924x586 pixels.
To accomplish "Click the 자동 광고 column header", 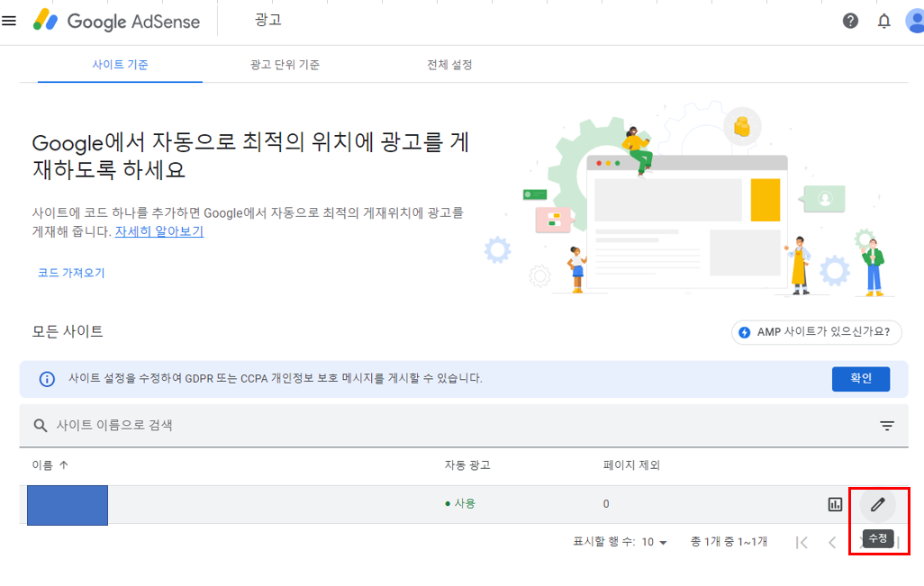I will point(467,465).
